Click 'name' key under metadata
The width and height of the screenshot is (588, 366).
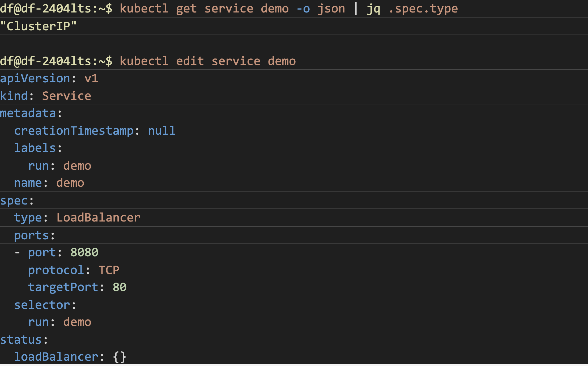(x=28, y=183)
